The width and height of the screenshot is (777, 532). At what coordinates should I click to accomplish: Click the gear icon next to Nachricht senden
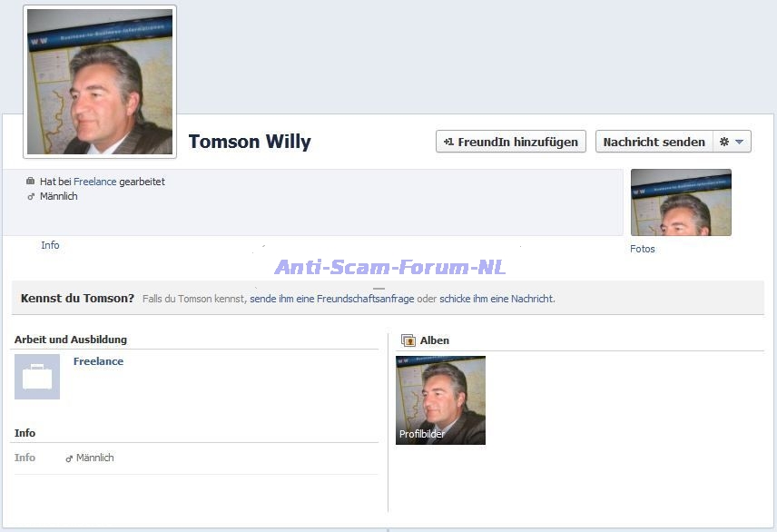pyautogui.click(x=724, y=142)
